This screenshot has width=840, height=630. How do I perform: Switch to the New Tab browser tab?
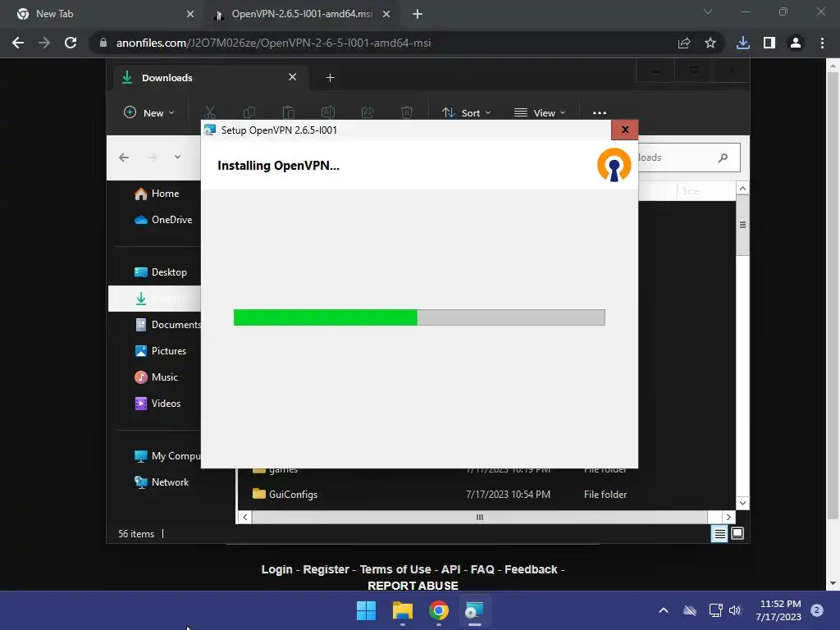click(102, 14)
